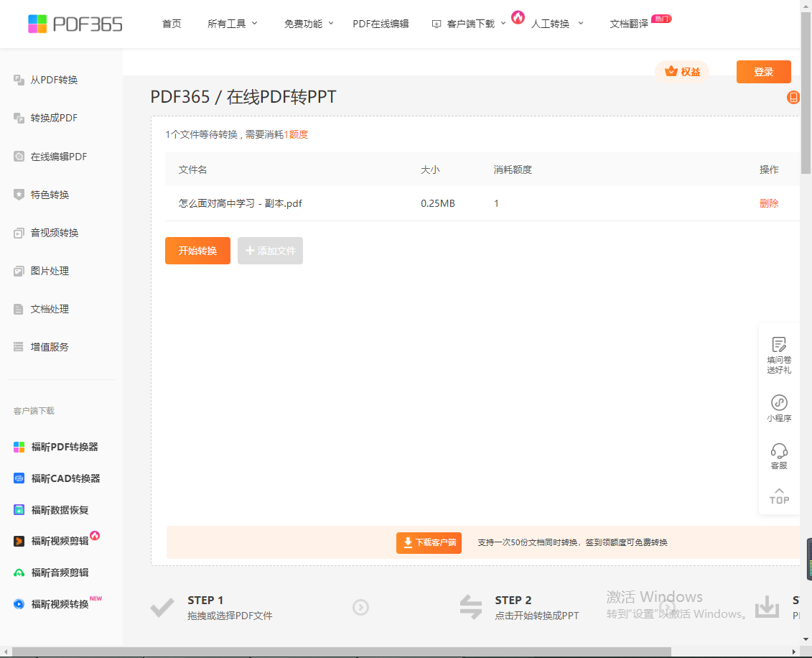Select the 图片处理 icon

pyautogui.click(x=19, y=271)
